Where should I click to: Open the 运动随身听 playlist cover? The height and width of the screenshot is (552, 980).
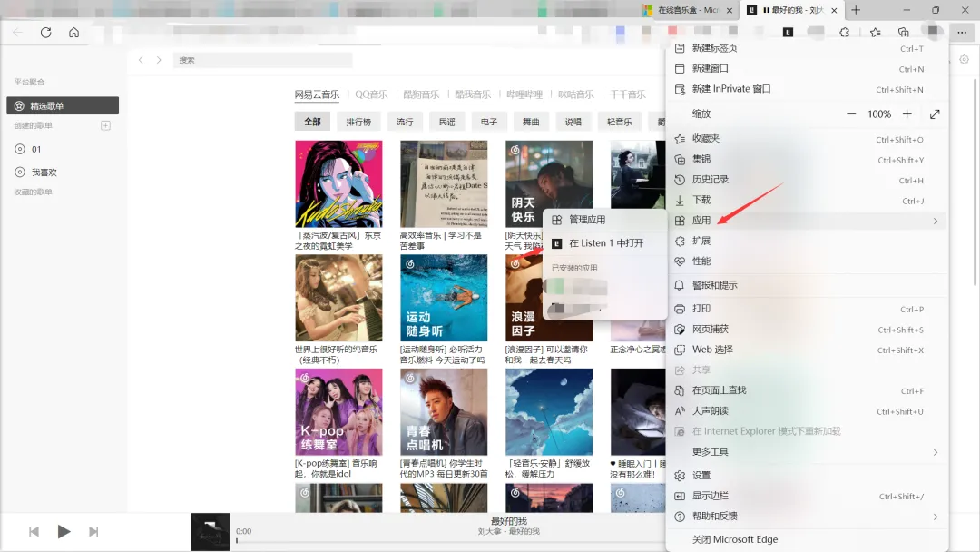(x=444, y=298)
